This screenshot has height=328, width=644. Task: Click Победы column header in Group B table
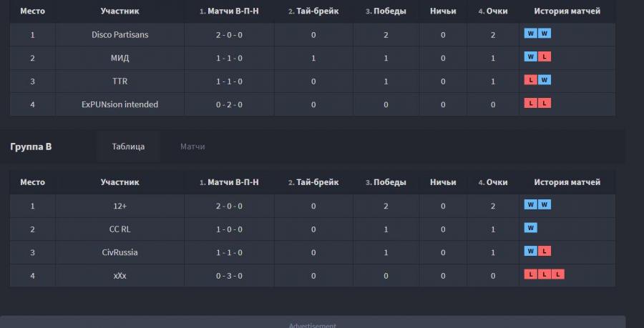[x=386, y=182]
